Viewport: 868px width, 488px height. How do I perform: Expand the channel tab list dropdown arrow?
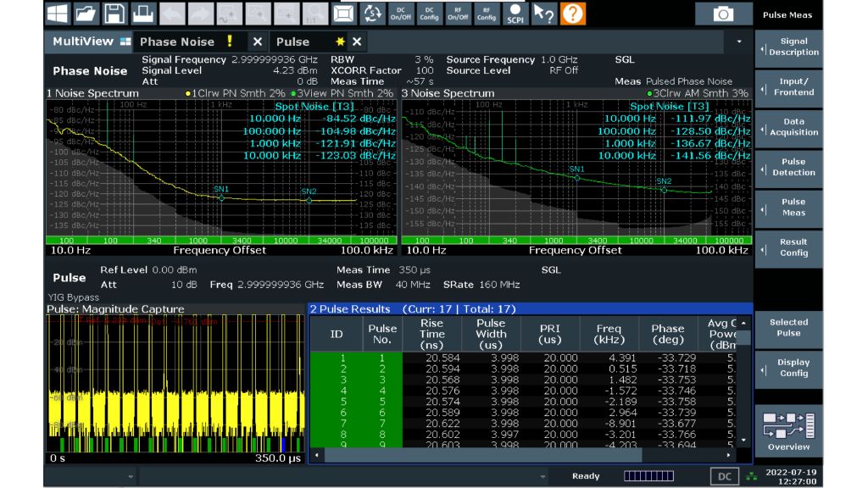pyautogui.click(x=739, y=42)
